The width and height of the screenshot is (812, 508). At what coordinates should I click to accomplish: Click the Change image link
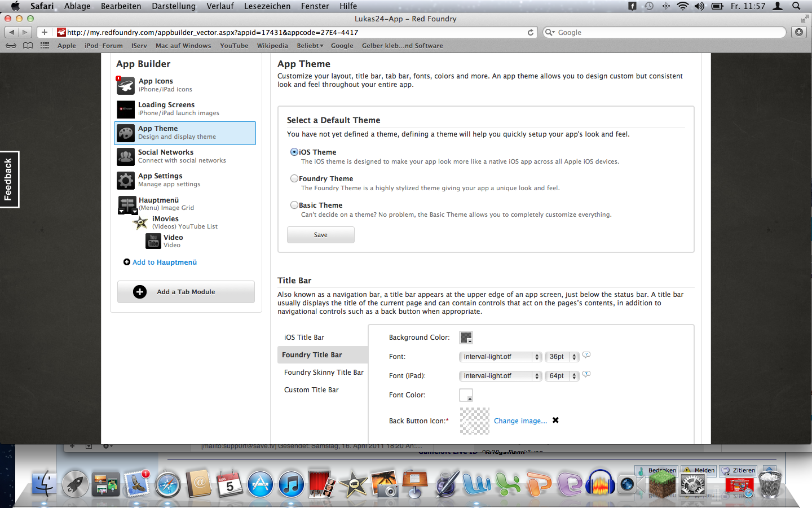[520, 421]
